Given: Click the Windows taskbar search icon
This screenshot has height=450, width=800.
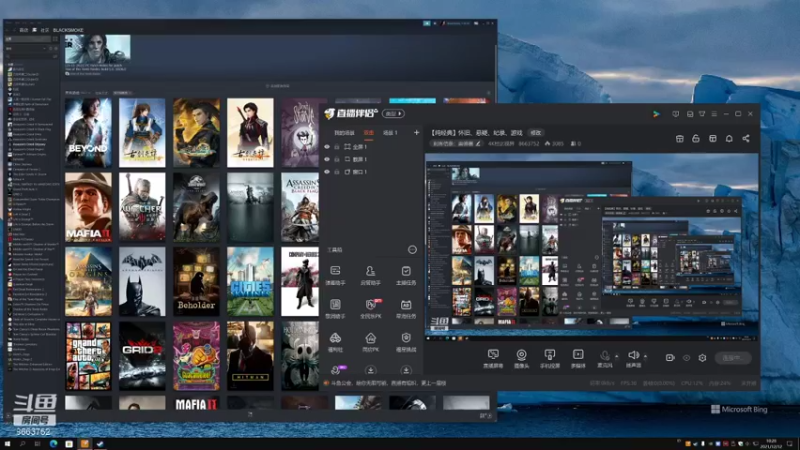Looking at the screenshot, I should [x=22, y=444].
